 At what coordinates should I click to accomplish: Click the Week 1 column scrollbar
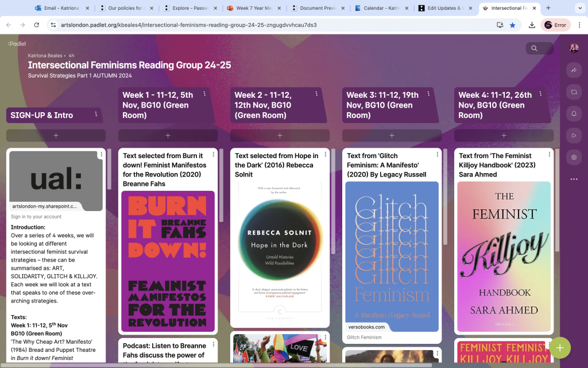pos(221,185)
